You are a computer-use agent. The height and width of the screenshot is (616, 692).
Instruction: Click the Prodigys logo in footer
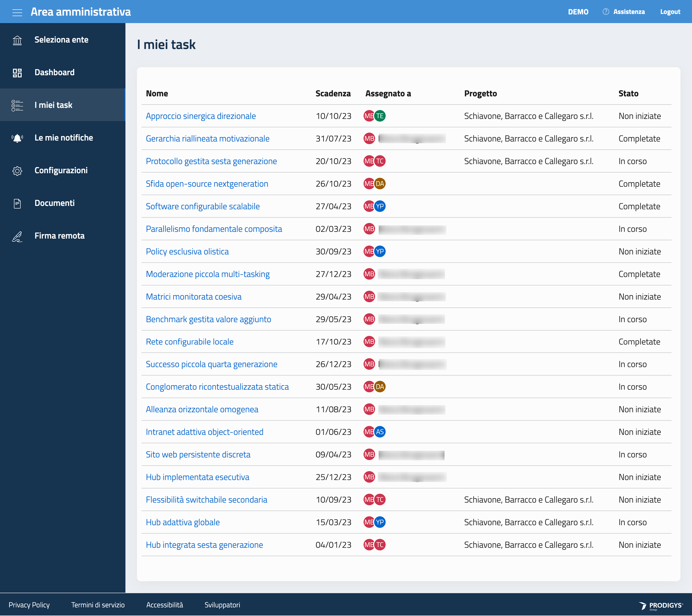pyautogui.click(x=661, y=605)
